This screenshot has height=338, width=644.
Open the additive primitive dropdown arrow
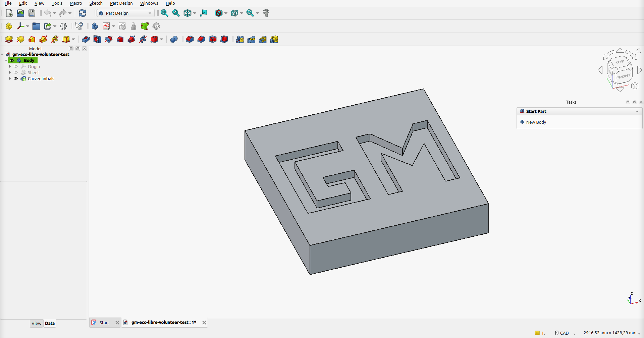click(73, 40)
